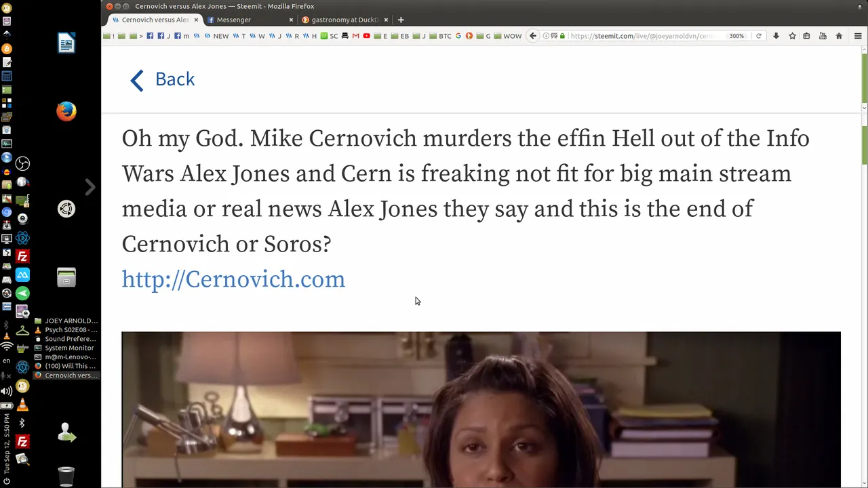Open the YouTube bookmark icon
868x488 pixels.
click(366, 36)
